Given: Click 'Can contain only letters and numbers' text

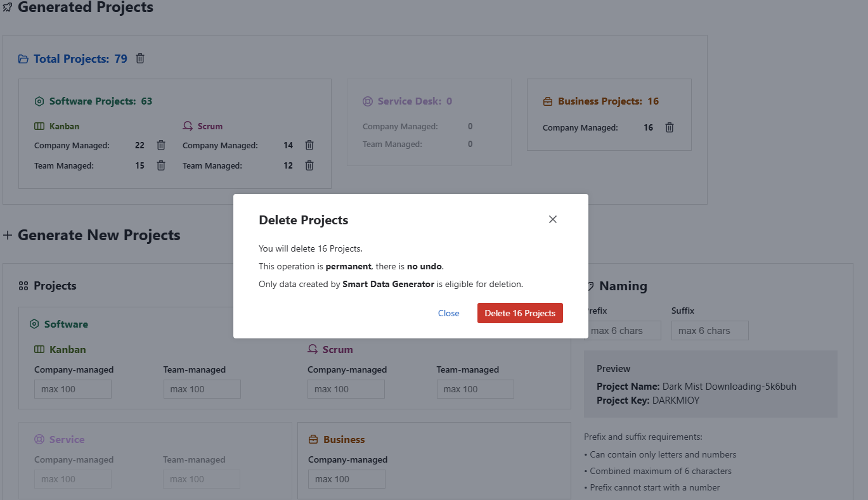Looking at the screenshot, I should pyautogui.click(x=663, y=454).
